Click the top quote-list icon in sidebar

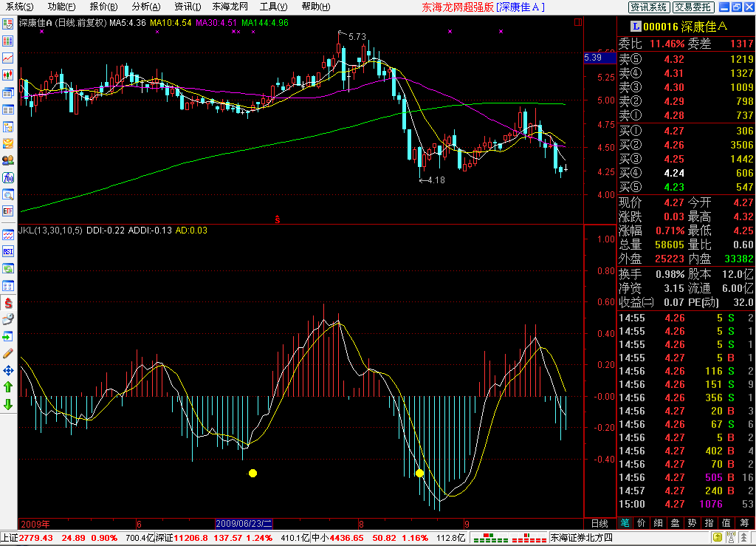[x=7, y=24]
